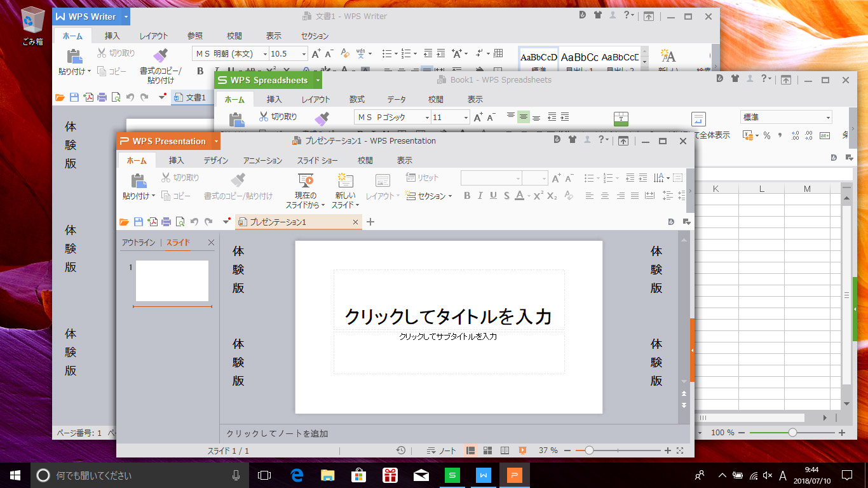Click the Export to PDF icon
The image size is (868, 488).
coord(153,221)
